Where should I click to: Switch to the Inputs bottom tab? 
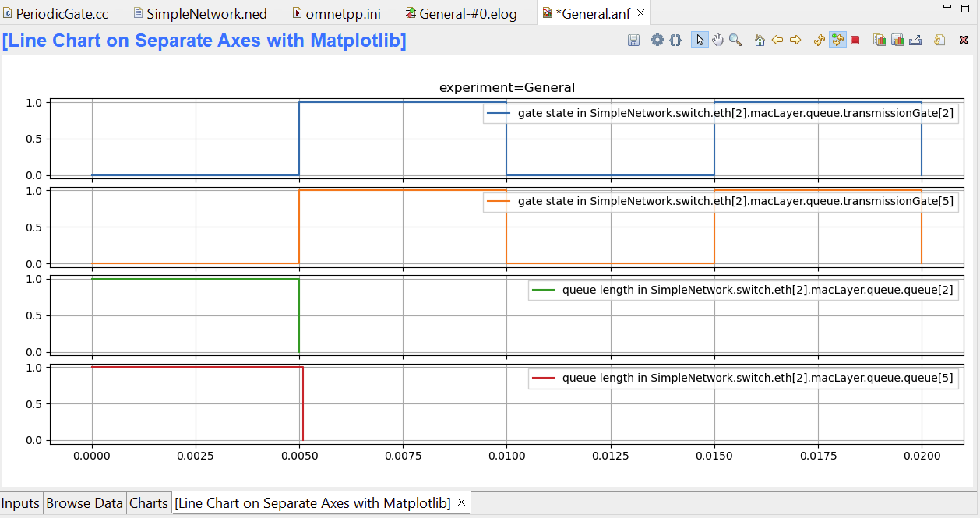click(21, 503)
